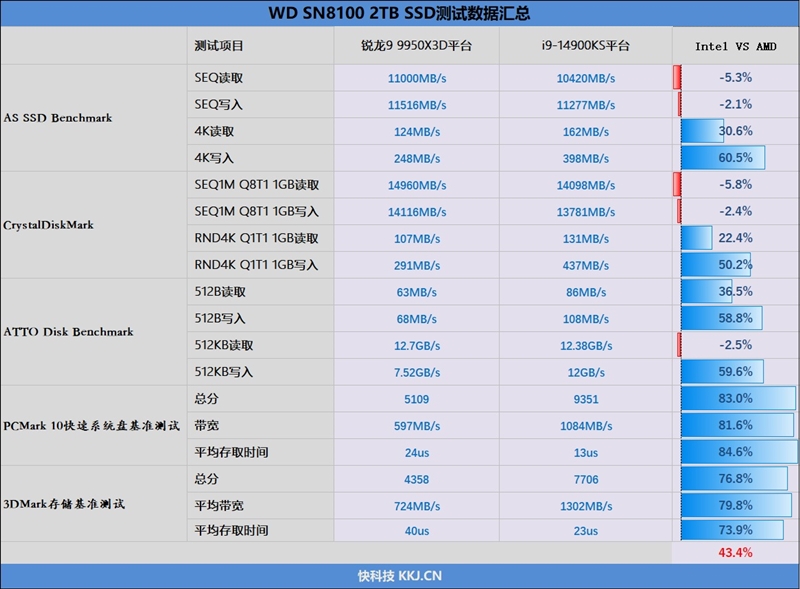Click the '14960MB/s' cell

(417, 185)
